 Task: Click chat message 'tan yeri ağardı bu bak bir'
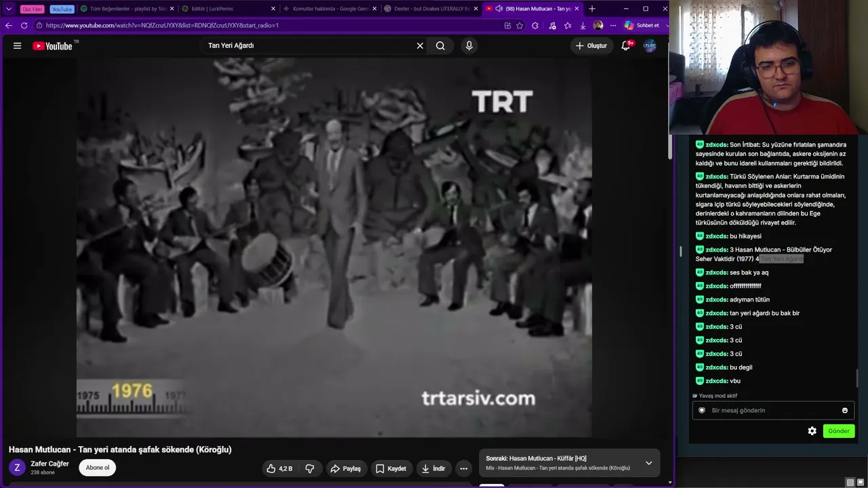click(765, 313)
